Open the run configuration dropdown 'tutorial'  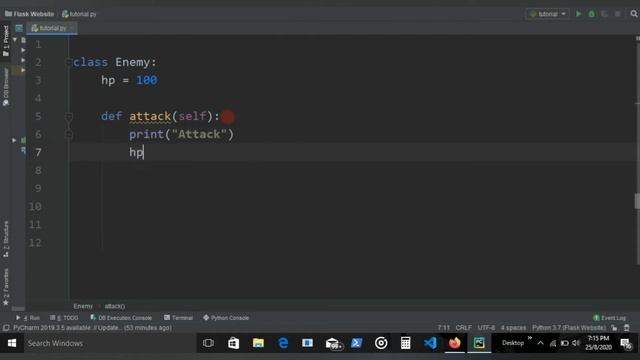coord(547,14)
